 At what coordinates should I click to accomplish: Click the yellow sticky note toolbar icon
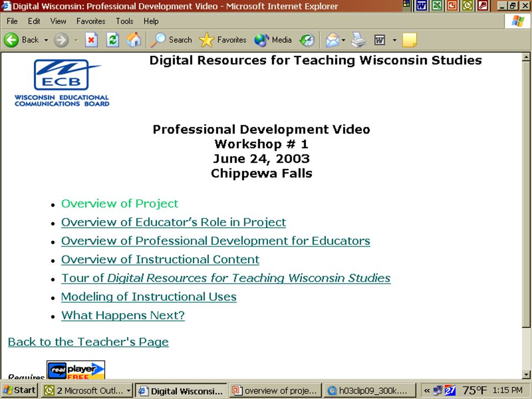coord(409,40)
